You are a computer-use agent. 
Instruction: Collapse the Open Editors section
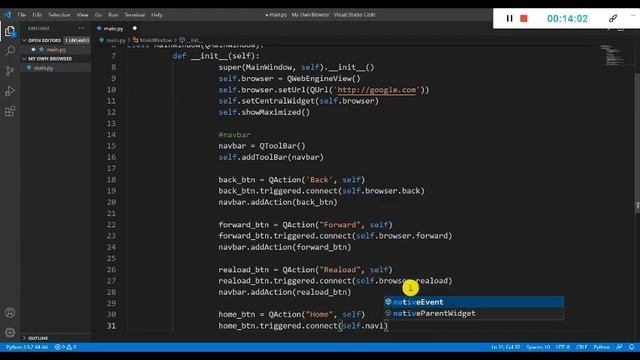point(44,40)
